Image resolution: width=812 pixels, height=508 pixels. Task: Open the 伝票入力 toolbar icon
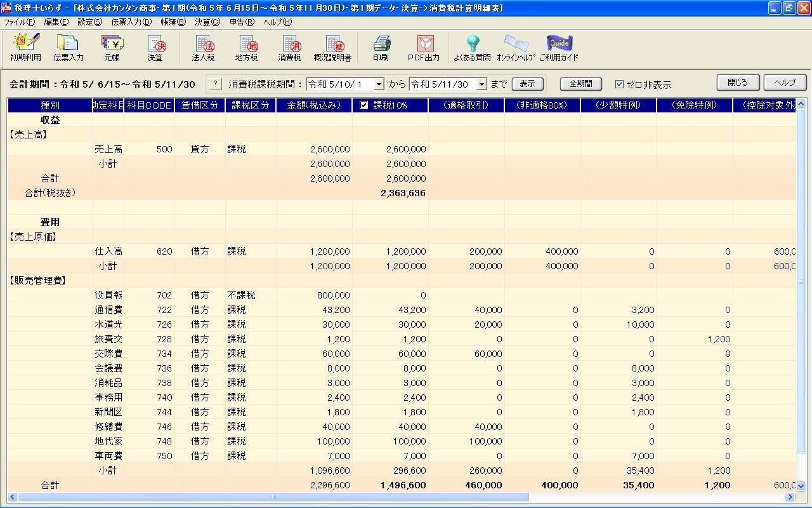(68, 48)
